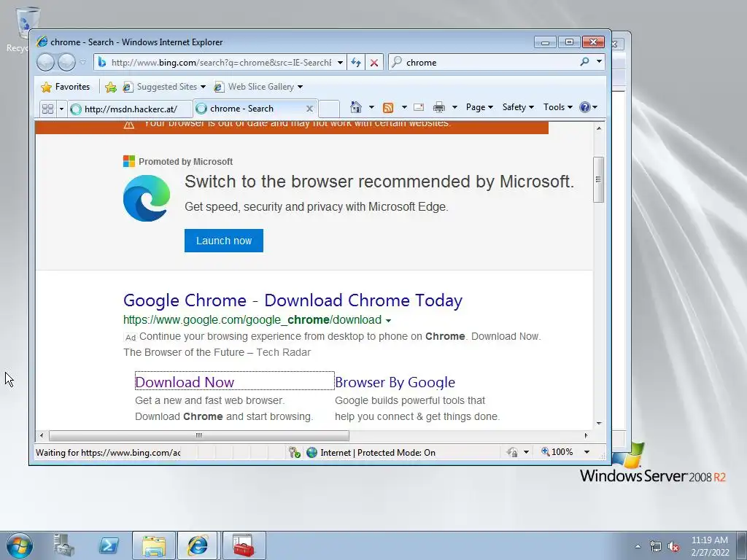Open Google Chrome - Download Chrome Today link

(x=293, y=300)
